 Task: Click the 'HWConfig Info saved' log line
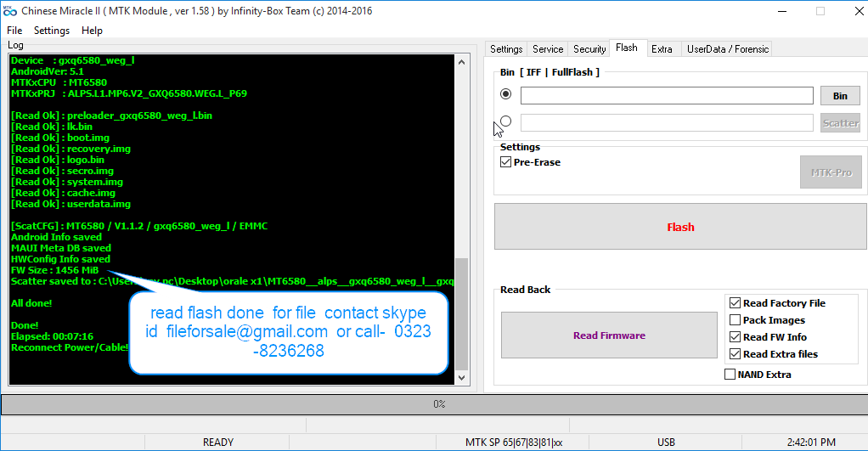pyautogui.click(x=60, y=259)
